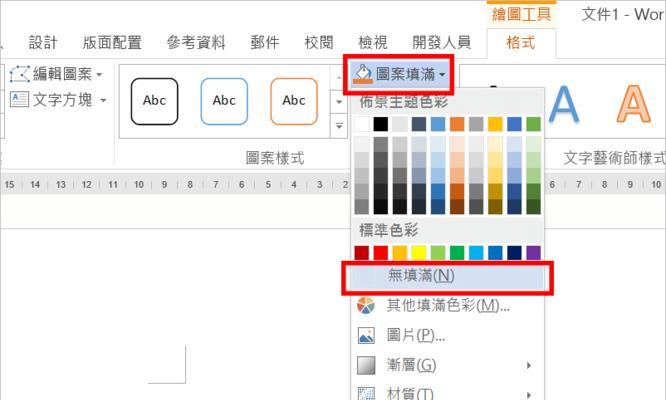
Task: Pick the dark navy standard color swatch
Action: pos(514,253)
